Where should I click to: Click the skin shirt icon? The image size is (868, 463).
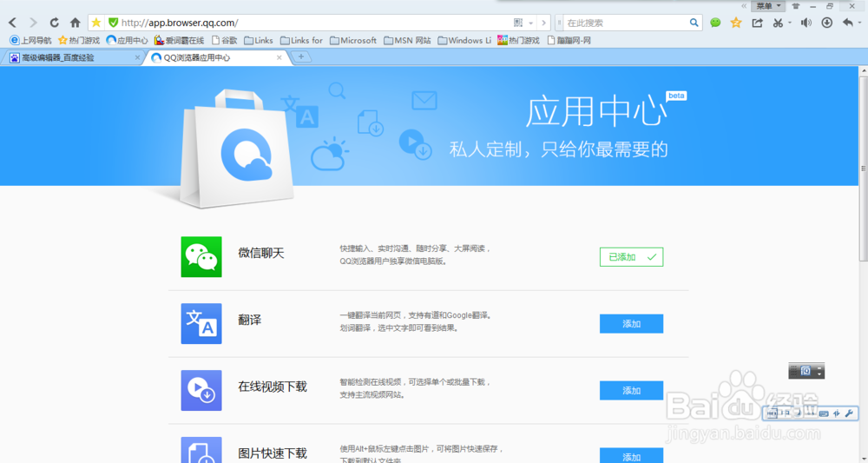click(x=796, y=6)
